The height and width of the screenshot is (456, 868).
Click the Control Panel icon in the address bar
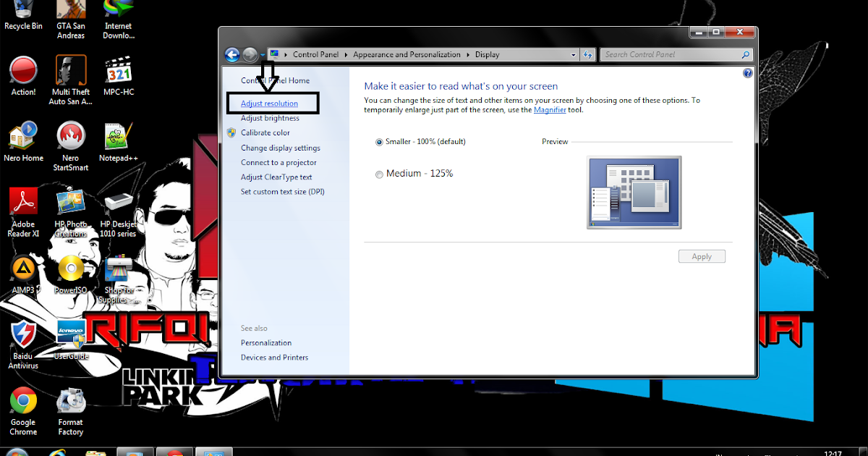(x=275, y=54)
